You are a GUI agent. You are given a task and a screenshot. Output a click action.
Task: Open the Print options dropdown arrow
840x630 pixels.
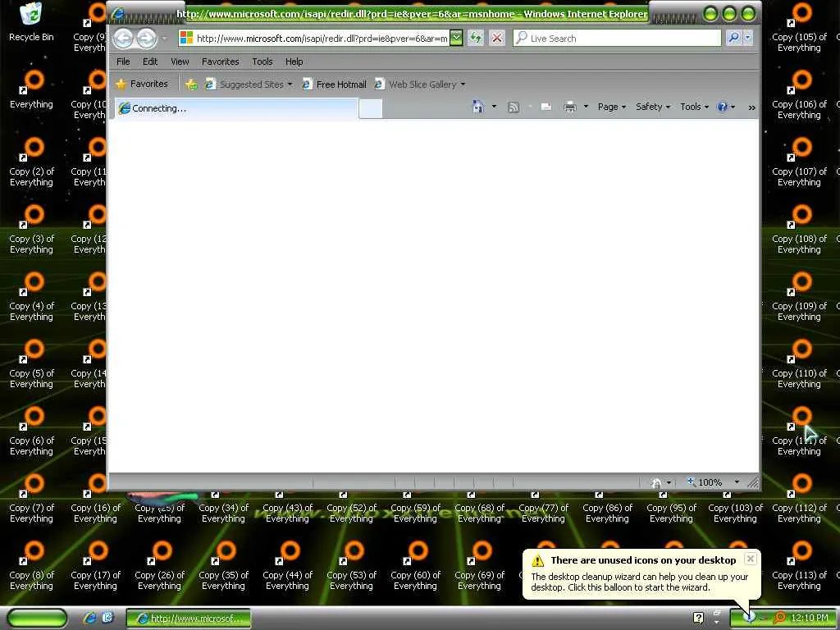point(586,107)
